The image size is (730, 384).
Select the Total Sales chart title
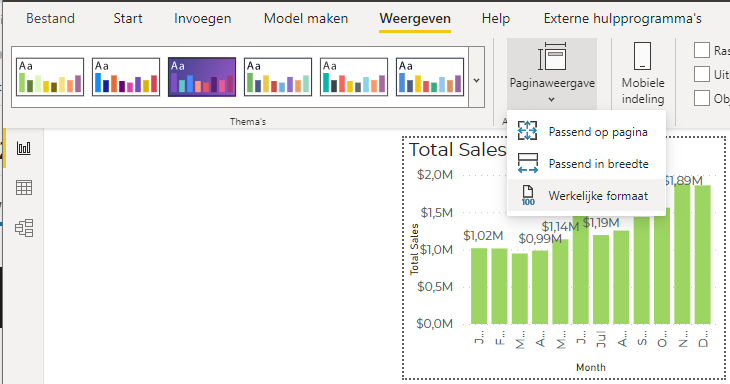pyautogui.click(x=457, y=150)
